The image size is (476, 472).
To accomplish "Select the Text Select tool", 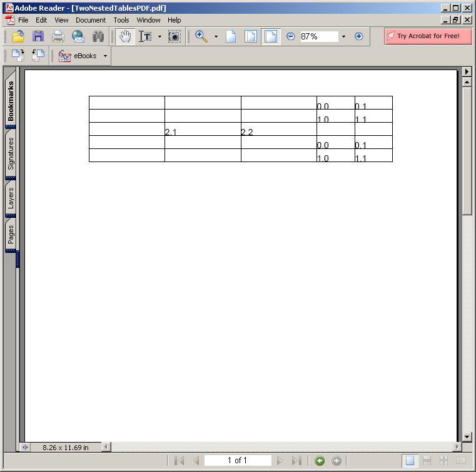I will click(x=145, y=36).
